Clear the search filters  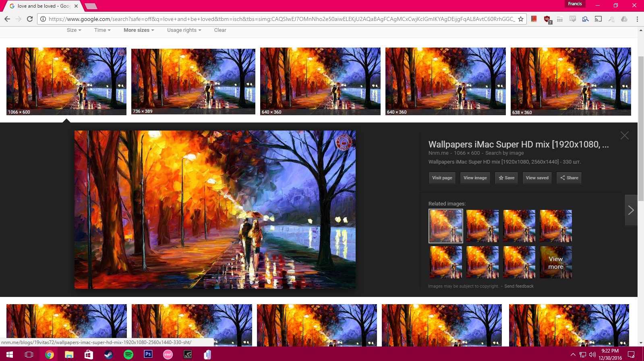(220, 30)
